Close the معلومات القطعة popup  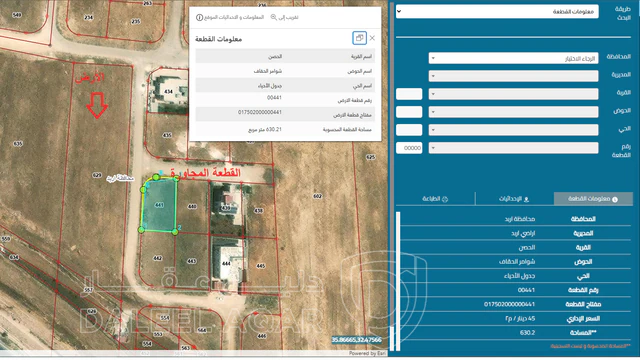(x=372, y=38)
